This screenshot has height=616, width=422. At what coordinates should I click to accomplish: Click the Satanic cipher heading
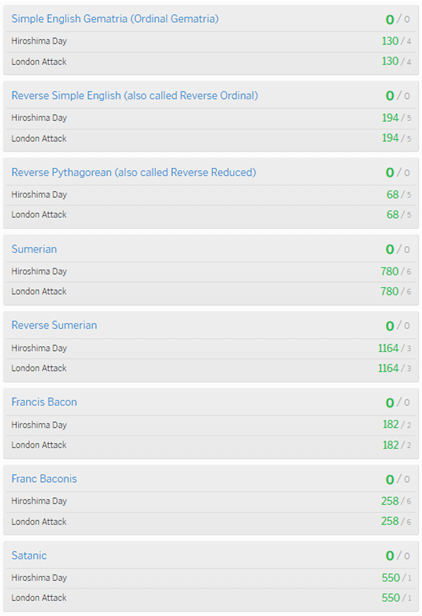tap(29, 556)
